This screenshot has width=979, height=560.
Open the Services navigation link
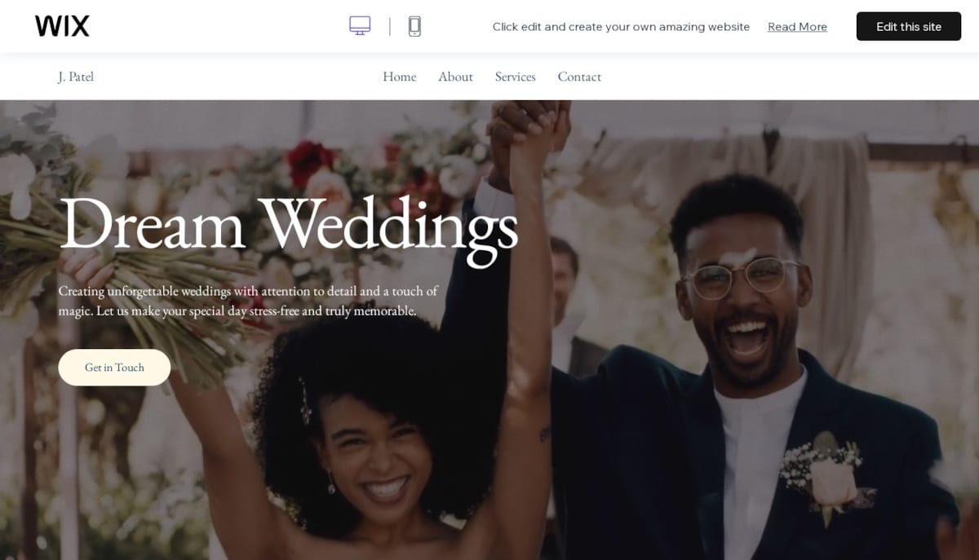pyautogui.click(x=515, y=77)
